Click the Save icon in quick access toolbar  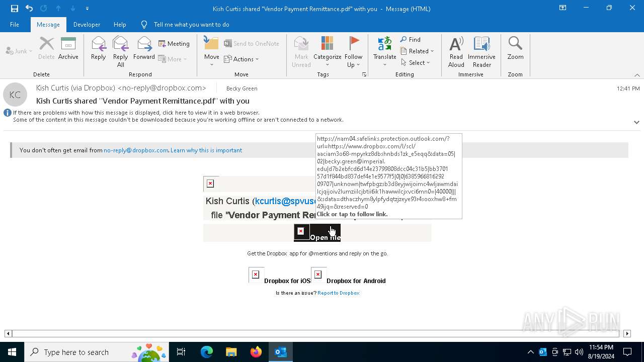point(15,9)
